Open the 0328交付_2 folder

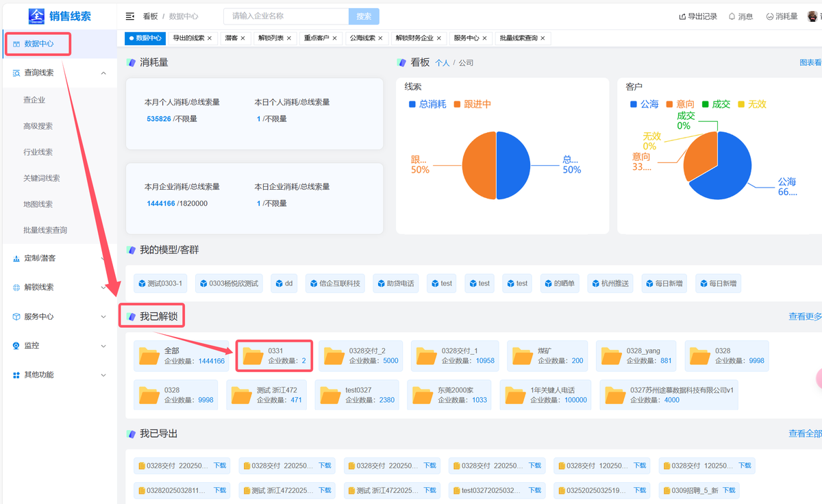coord(361,356)
